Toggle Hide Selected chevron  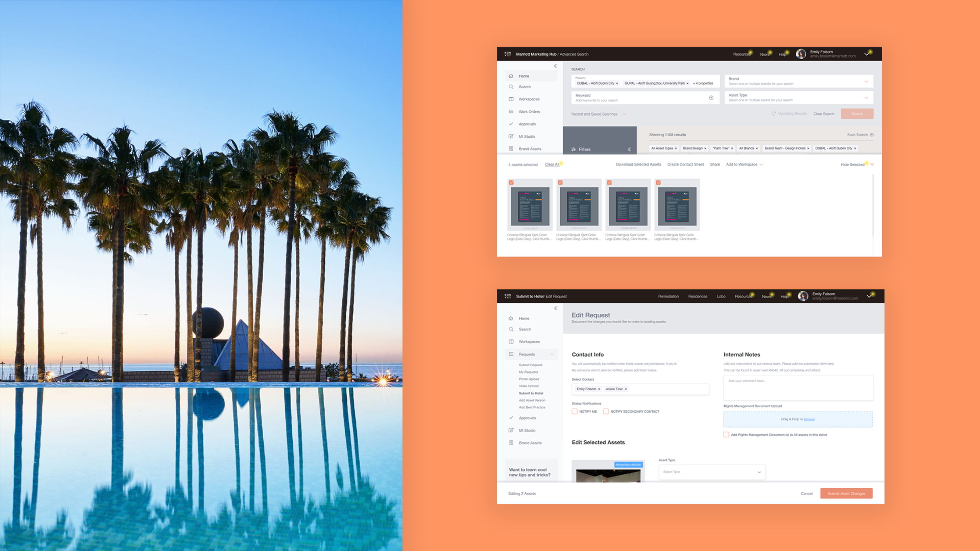(x=872, y=164)
